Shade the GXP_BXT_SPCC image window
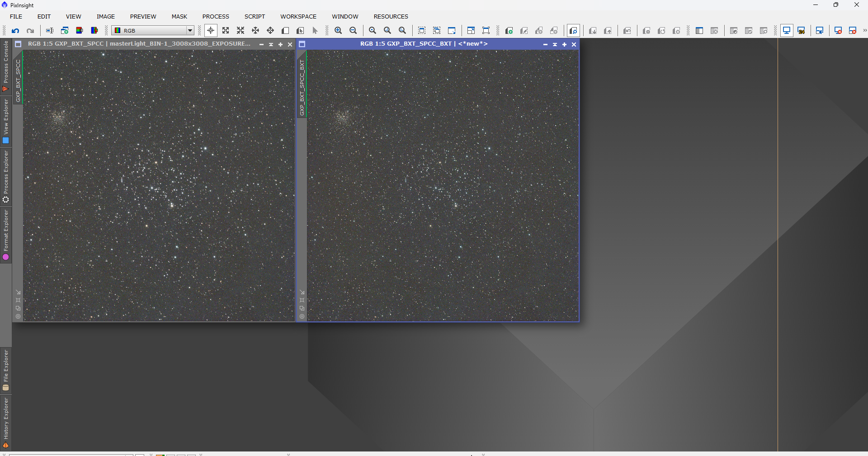Screen dimensions: 868x456 (271, 44)
